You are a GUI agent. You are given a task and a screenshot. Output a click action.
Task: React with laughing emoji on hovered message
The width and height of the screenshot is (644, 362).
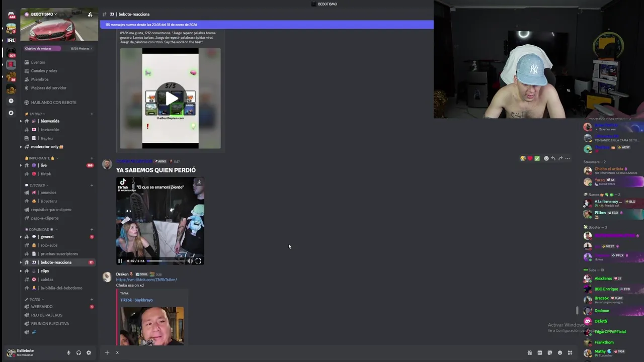(523, 158)
